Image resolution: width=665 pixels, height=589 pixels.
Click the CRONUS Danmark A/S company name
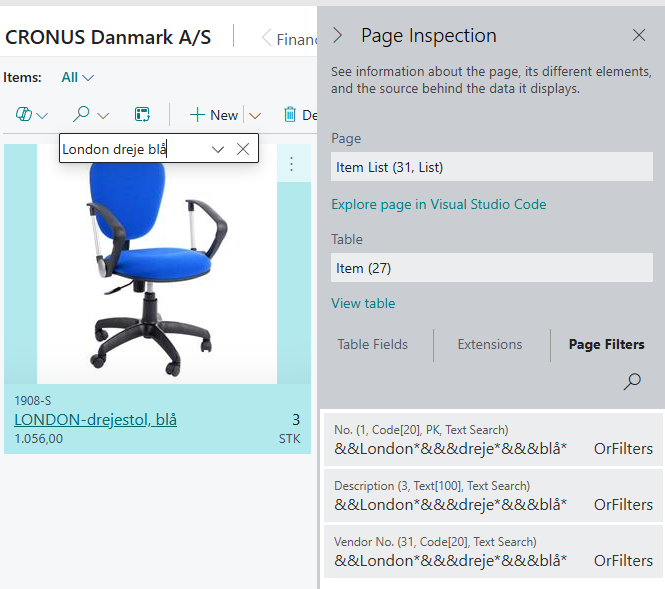(x=108, y=37)
